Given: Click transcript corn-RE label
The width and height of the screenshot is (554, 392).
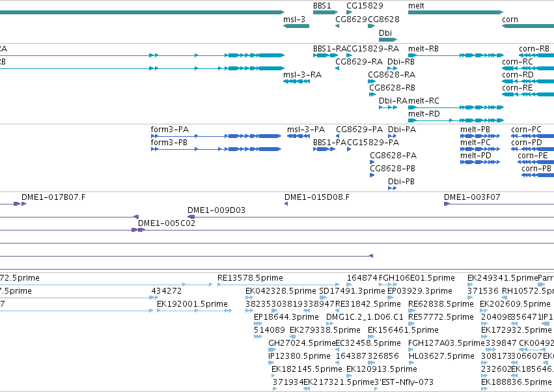Looking at the screenshot, I should pyautogui.click(x=517, y=88).
